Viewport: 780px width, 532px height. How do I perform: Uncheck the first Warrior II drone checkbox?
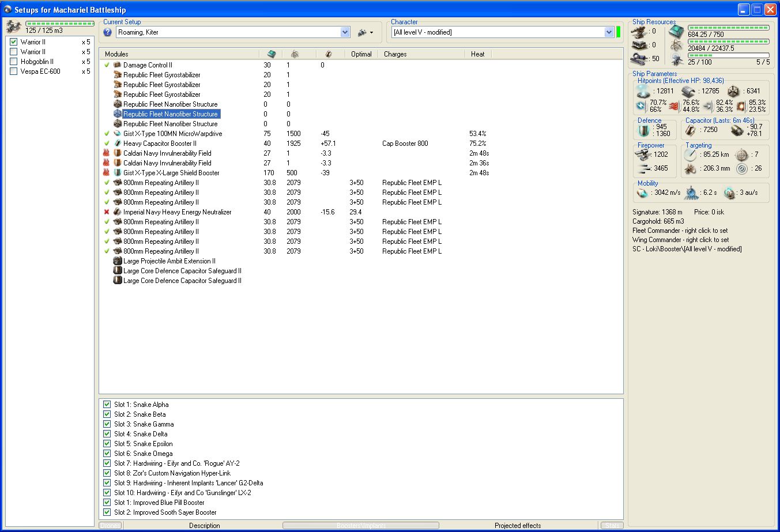[14, 42]
